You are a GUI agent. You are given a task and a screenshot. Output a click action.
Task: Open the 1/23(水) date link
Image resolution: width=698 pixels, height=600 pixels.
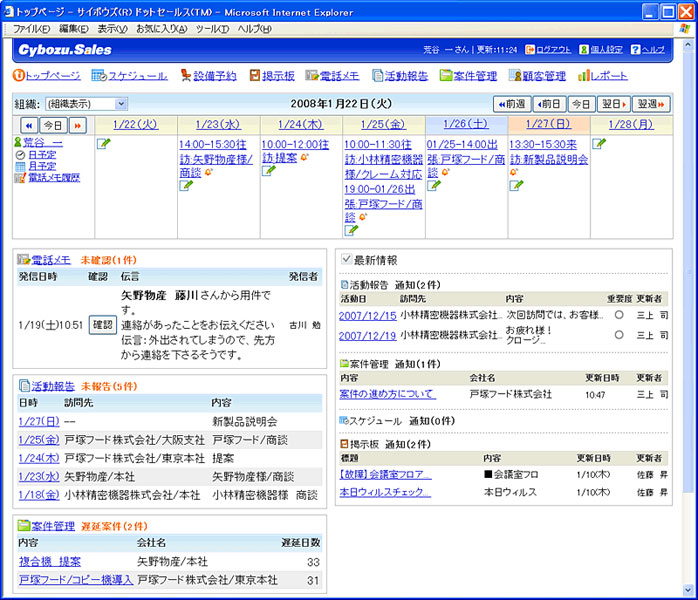click(218, 124)
